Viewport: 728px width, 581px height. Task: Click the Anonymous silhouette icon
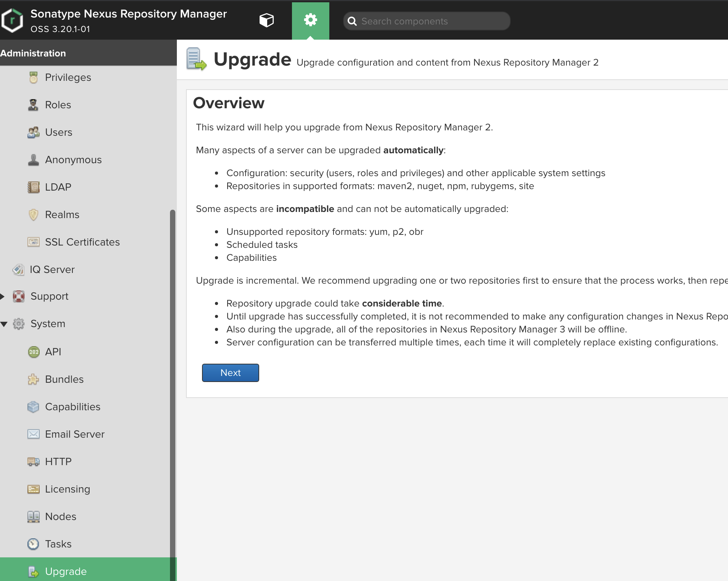(34, 160)
